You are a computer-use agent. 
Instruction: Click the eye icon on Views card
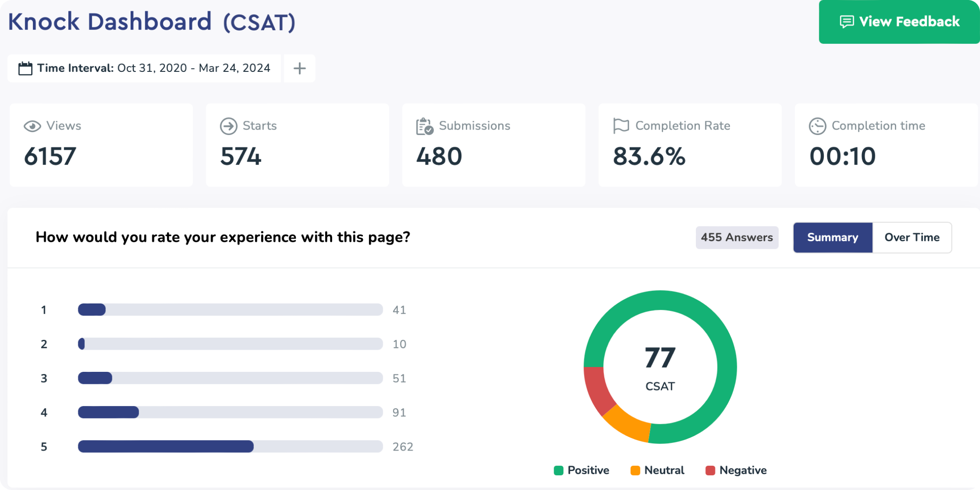click(32, 126)
